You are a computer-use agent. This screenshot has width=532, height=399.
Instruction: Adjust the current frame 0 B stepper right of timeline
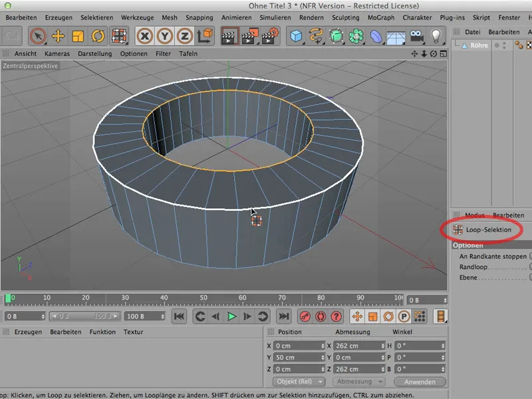click(445, 301)
